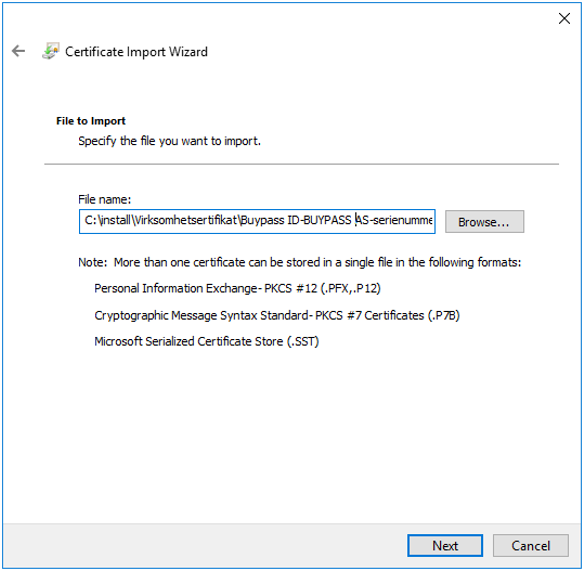Click the Cryptographic Message Syntax PKCS #7 line

277,316
